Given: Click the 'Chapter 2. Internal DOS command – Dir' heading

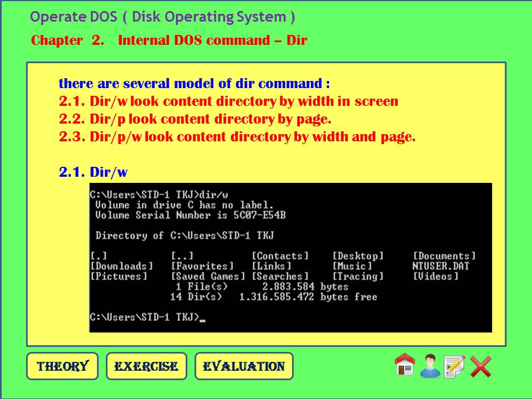Looking at the screenshot, I should [169, 40].
